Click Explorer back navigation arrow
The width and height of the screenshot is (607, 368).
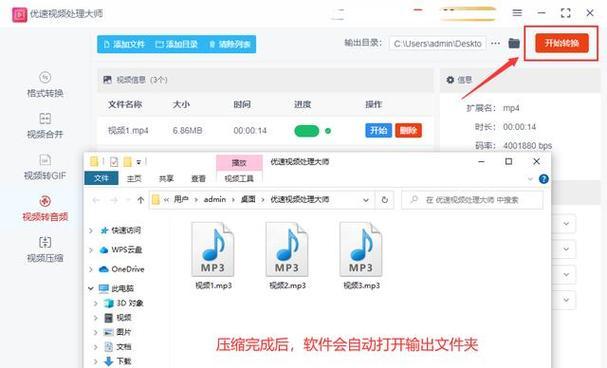tap(96, 200)
